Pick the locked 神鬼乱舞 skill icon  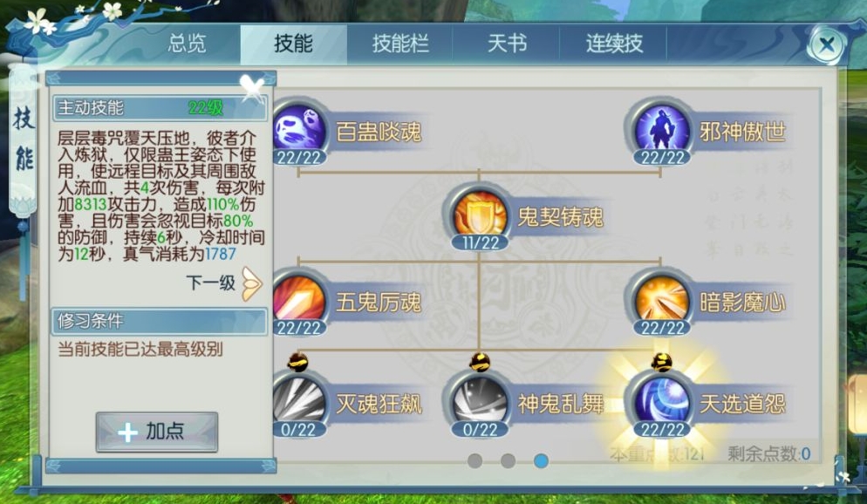(480, 400)
